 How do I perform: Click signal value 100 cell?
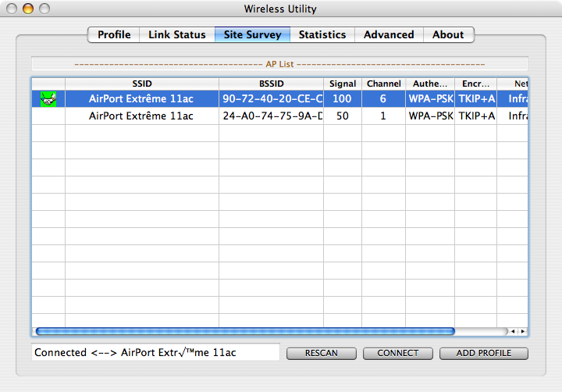pyautogui.click(x=343, y=99)
